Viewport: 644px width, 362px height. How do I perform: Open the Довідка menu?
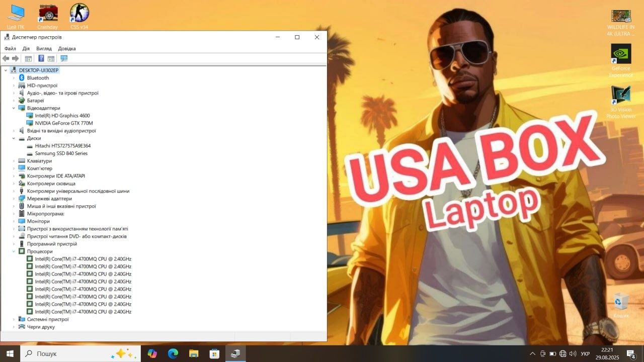(67, 48)
